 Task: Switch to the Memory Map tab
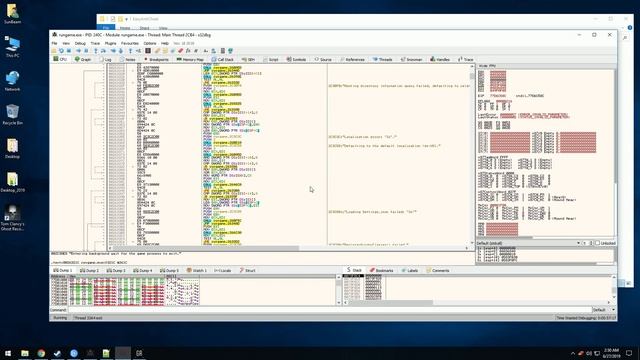(x=190, y=60)
